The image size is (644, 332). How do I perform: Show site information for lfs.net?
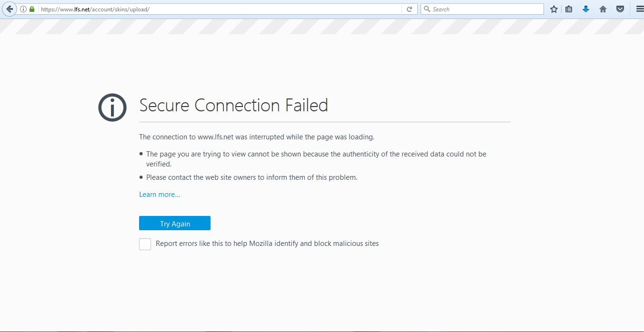23,9
